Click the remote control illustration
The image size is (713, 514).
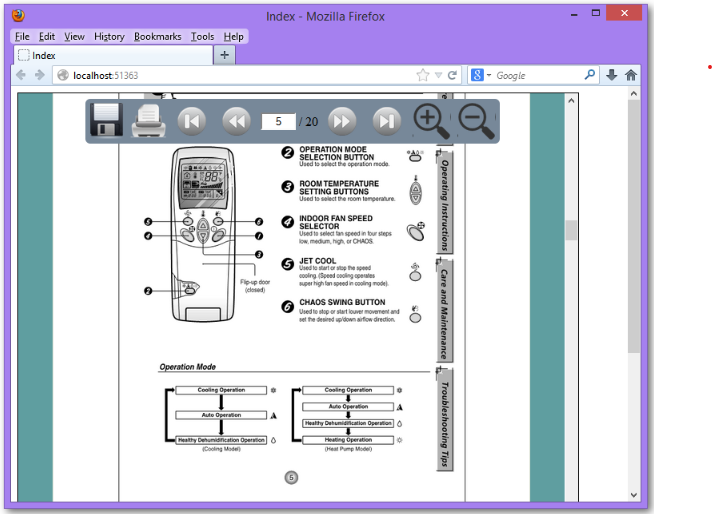[x=203, y=234]
